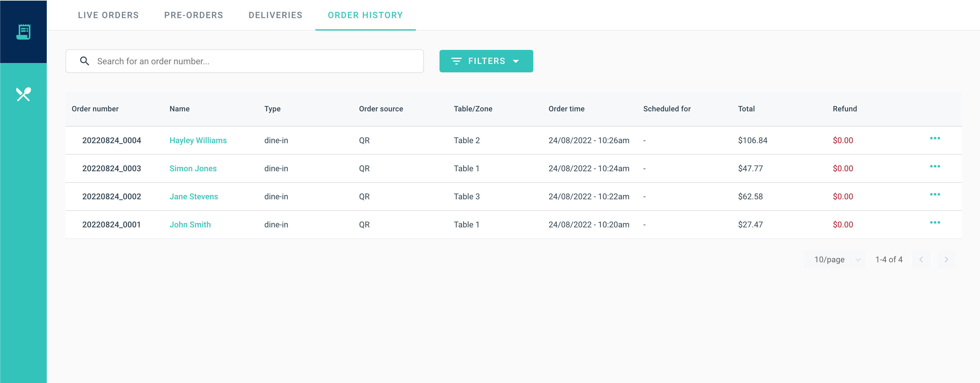
Task: Select the Order History tab
Action: pos(365,15)
